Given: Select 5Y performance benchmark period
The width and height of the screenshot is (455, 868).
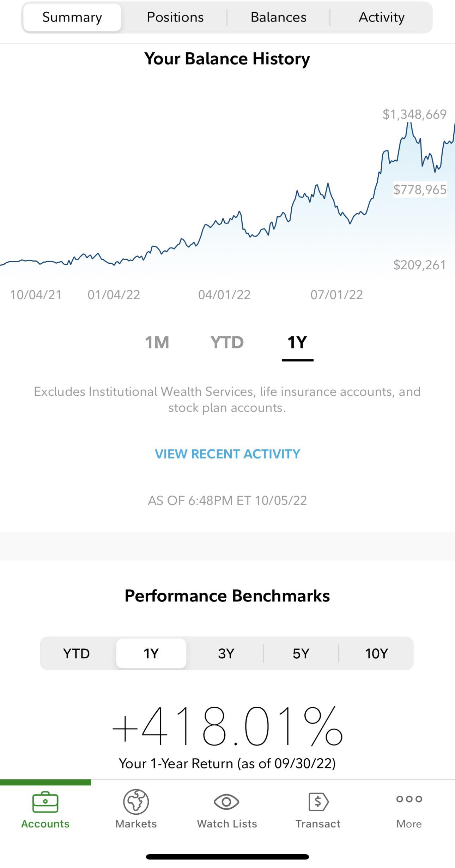Looking at the screenshot, I should (301, 654).
